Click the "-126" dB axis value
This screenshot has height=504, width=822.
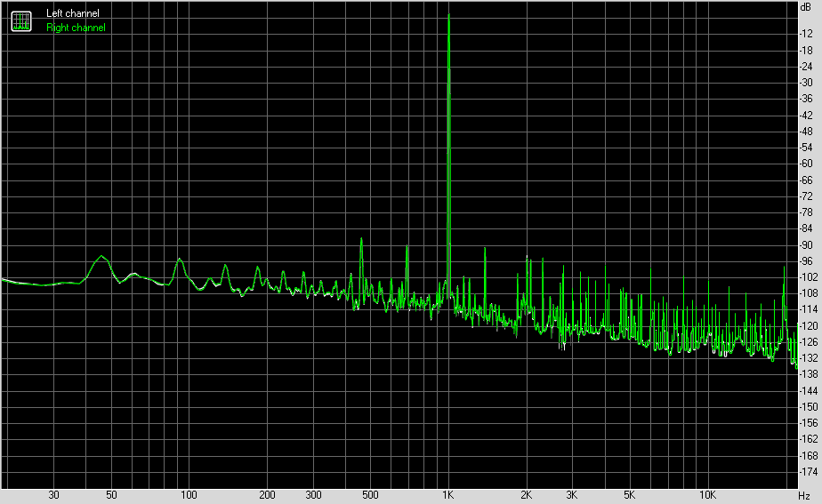point(808,341)
